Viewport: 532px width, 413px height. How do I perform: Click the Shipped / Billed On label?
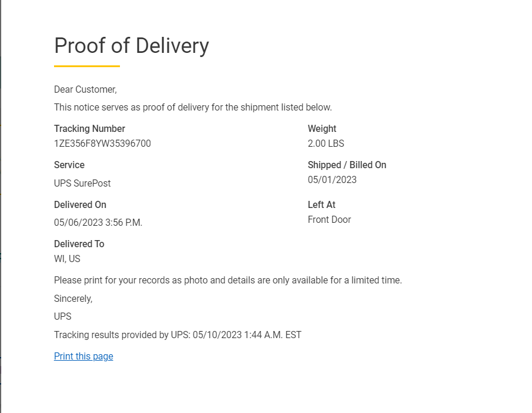[347, 165]
